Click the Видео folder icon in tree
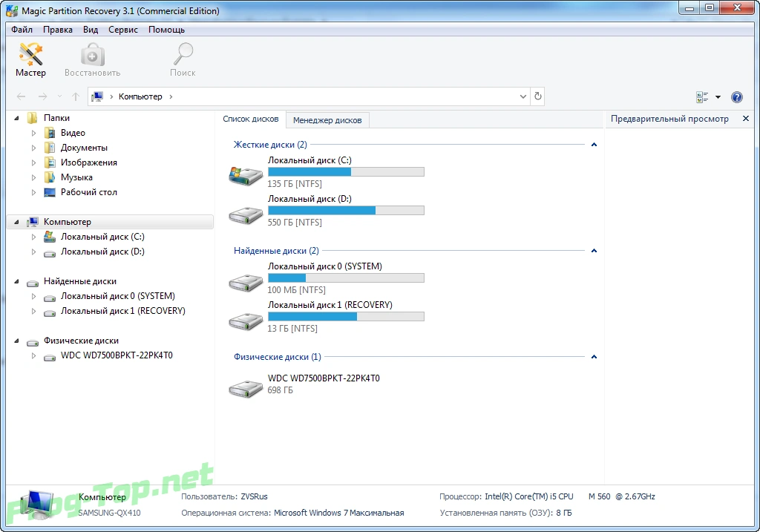Viewport: 760px width, 532px height. point(50,133)
